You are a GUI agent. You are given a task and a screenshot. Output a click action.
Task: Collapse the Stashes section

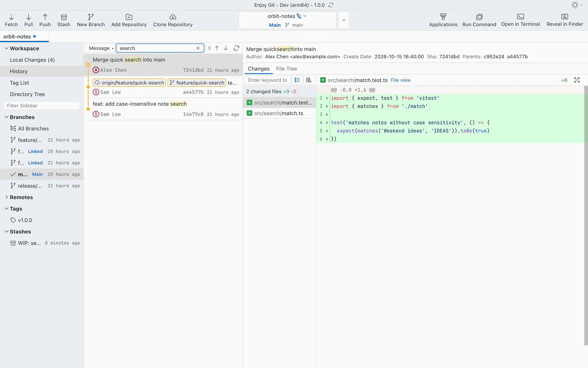tap(6, 231)
